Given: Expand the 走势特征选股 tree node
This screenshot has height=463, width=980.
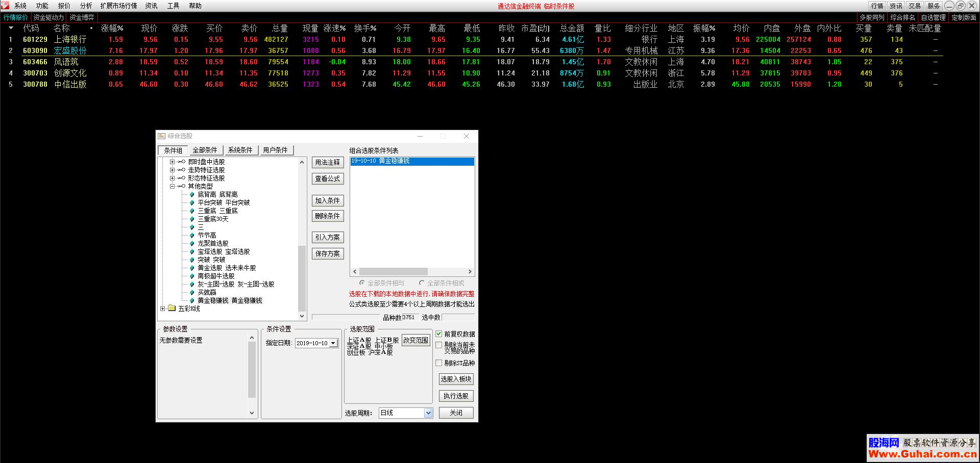Looking at the screenshot, I should (172, 170).
